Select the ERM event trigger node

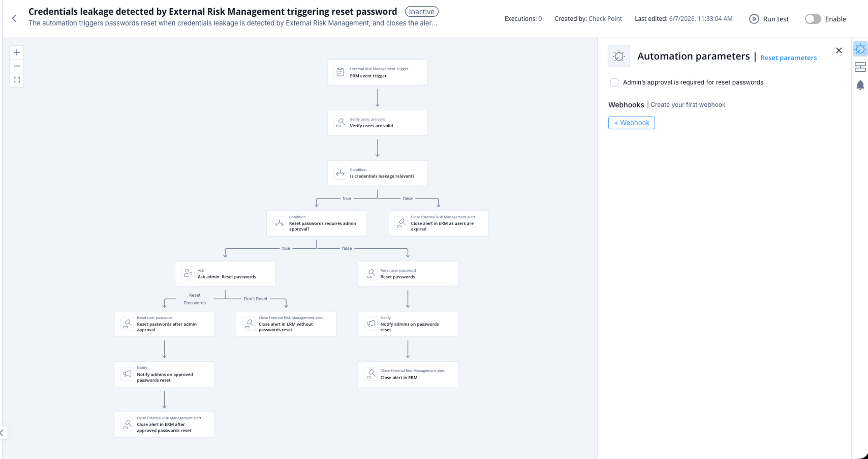[377, 73]
